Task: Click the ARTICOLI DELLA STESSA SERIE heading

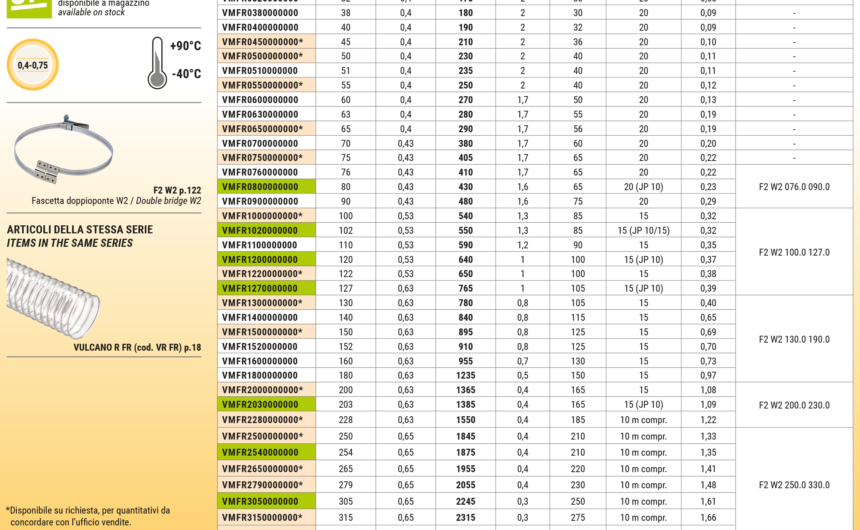Action: tap(80, 229)
